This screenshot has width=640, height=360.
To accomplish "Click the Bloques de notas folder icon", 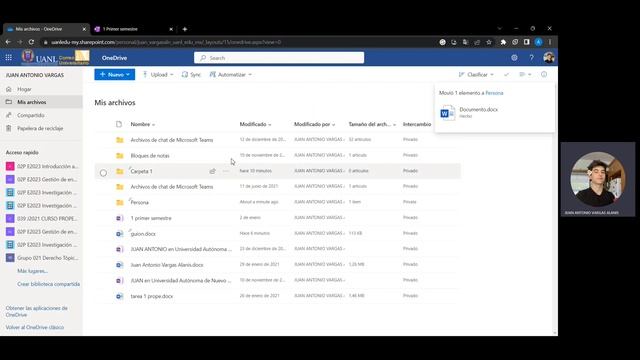I will click(x=120, y=156).
